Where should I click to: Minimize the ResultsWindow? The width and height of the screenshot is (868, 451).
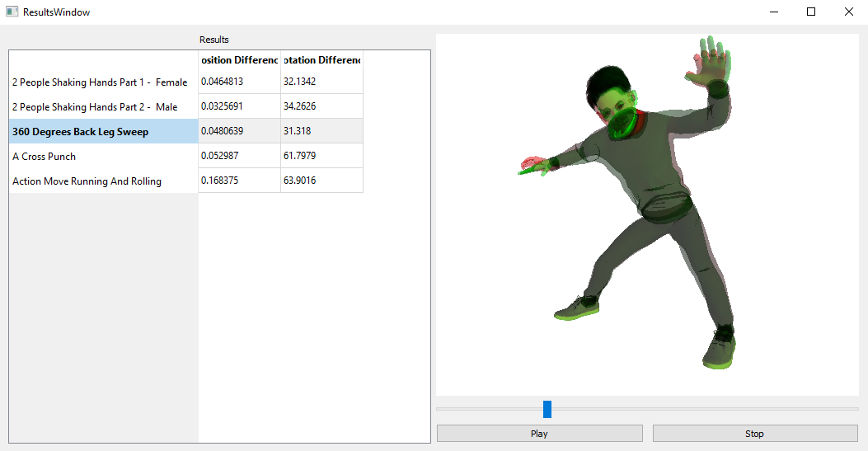(x=773, y=12)
